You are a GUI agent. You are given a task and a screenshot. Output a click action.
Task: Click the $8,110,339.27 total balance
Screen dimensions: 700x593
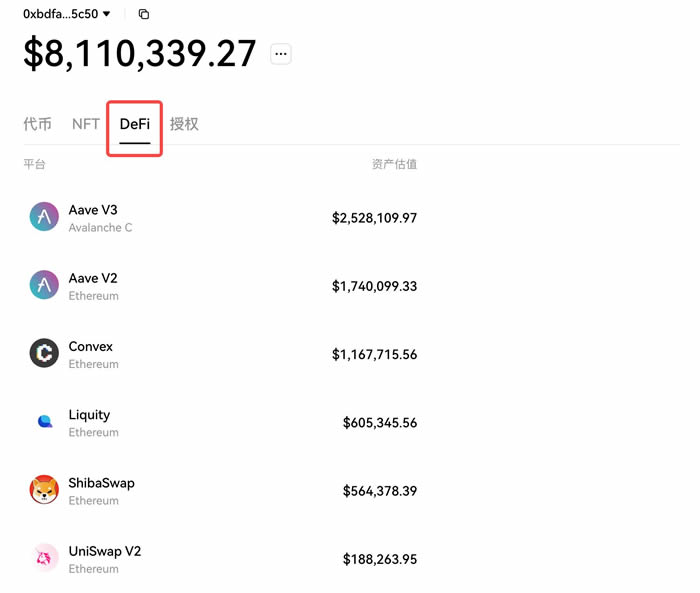[x=140, y=54]
